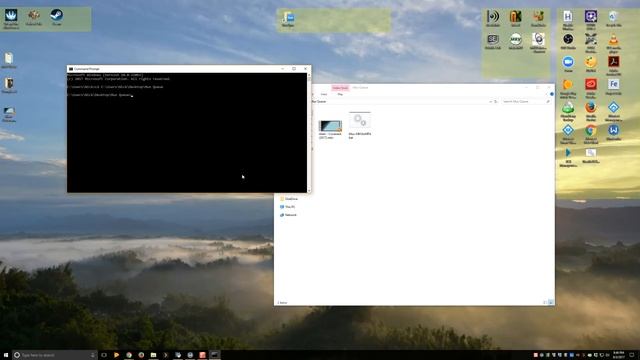This screenshot has width=640, height=360.
Task: Open the View tab in File Explorer
Action: click(324, 94)
